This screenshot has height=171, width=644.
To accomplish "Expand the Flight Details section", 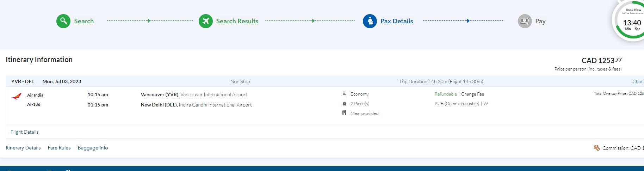I will [x=25, y=132].
